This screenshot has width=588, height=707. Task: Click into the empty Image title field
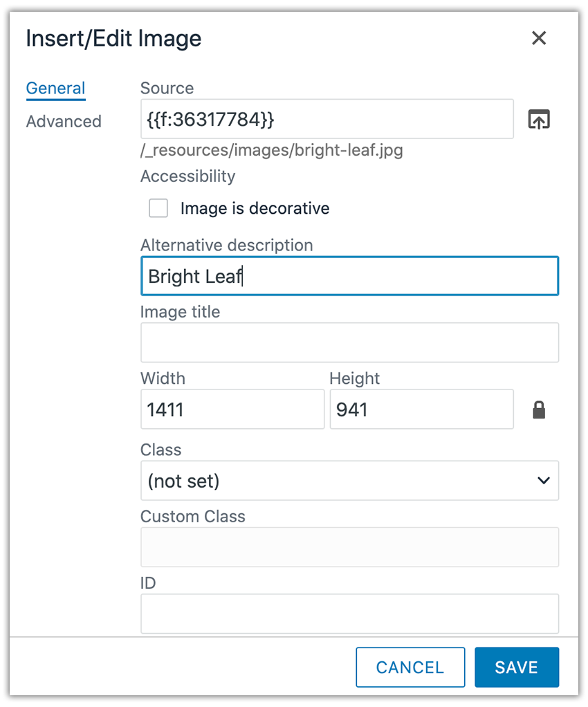point(349,342)
